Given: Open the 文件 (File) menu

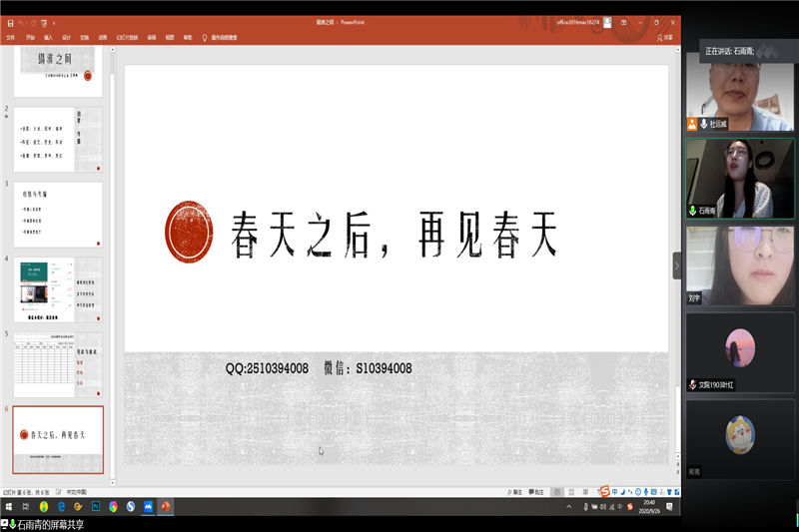Looking at the screenshot, I should 10,37.
